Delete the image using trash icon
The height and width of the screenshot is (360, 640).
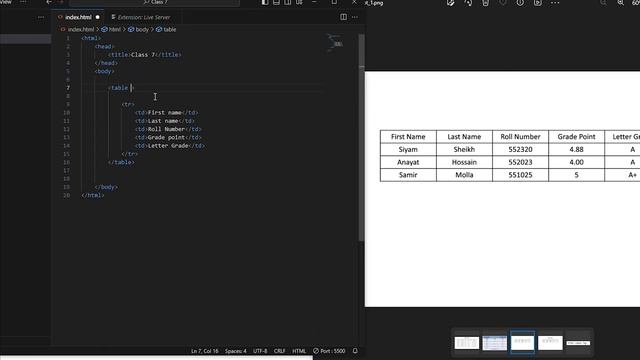coord(485,3)
